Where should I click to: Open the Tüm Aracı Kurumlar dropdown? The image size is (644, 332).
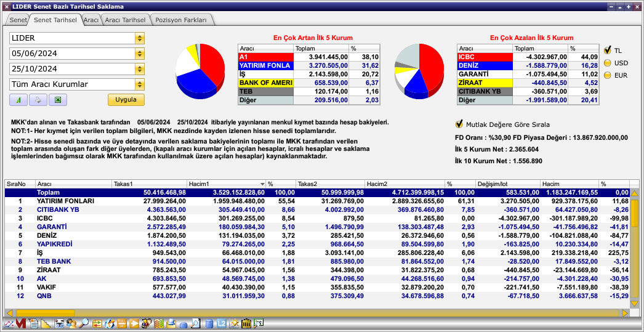[x=140, y=84]
